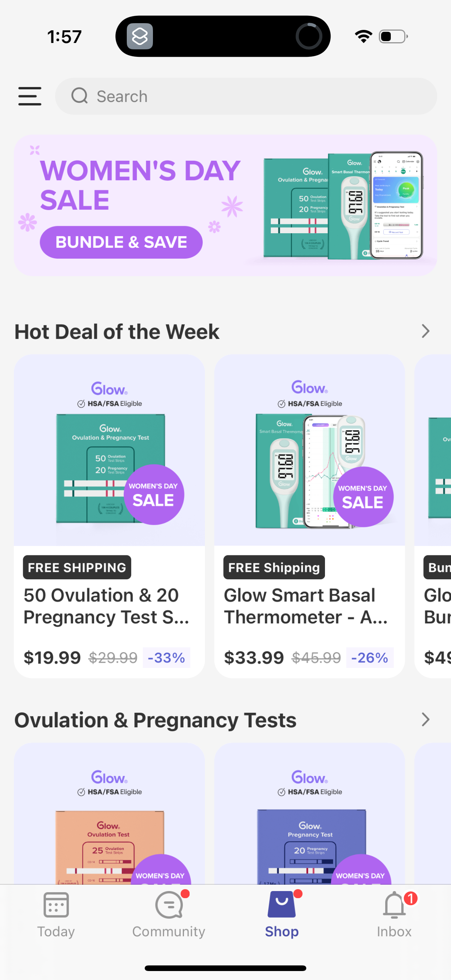
Task: Tap the Shop bag icon
Action: click(x=282, y=904)
